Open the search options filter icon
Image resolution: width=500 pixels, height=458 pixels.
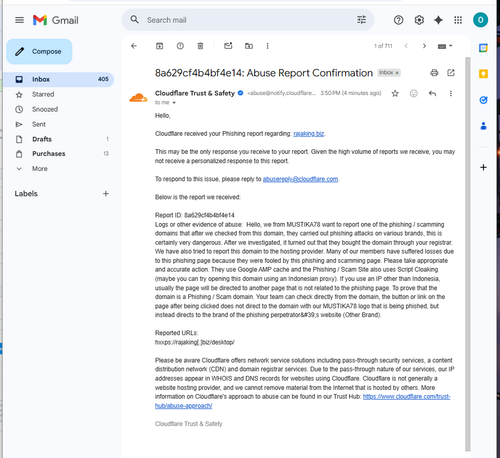click(361, 20)
